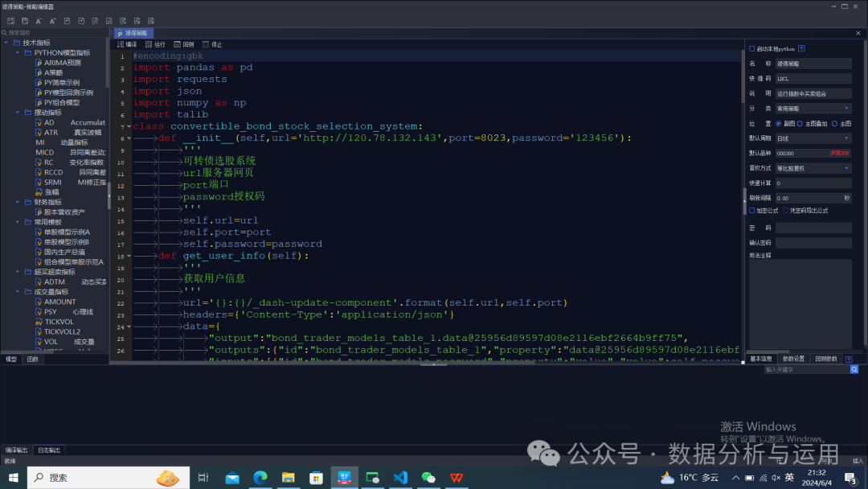868x489 pixels.
Task: Click 停止 stop button
Action: pos(212,44)
